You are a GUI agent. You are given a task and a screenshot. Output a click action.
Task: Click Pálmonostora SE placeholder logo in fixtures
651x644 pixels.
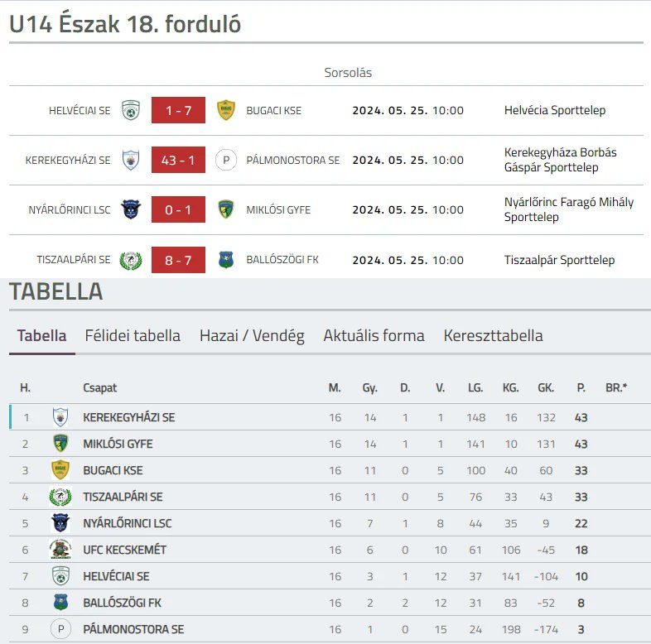[225, 160]
